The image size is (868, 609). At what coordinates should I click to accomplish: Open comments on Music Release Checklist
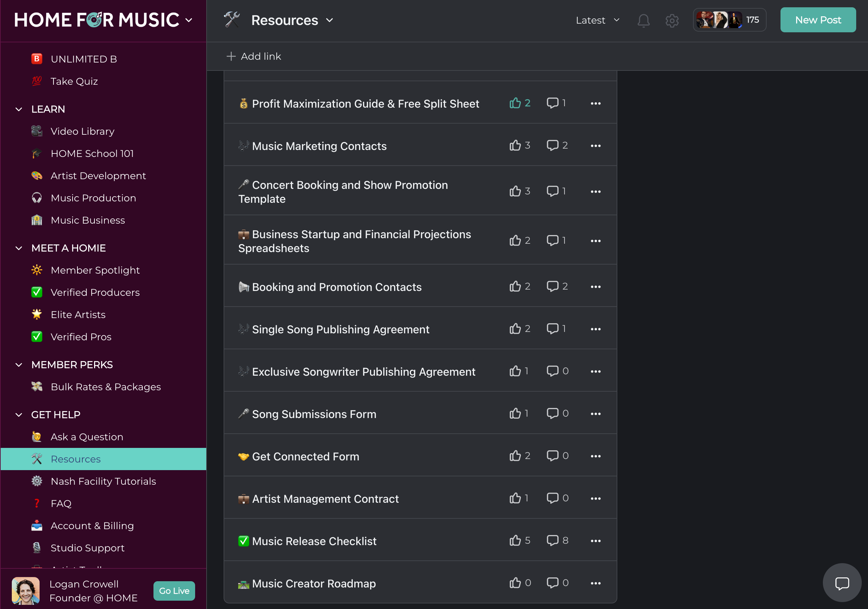point(557,541)
